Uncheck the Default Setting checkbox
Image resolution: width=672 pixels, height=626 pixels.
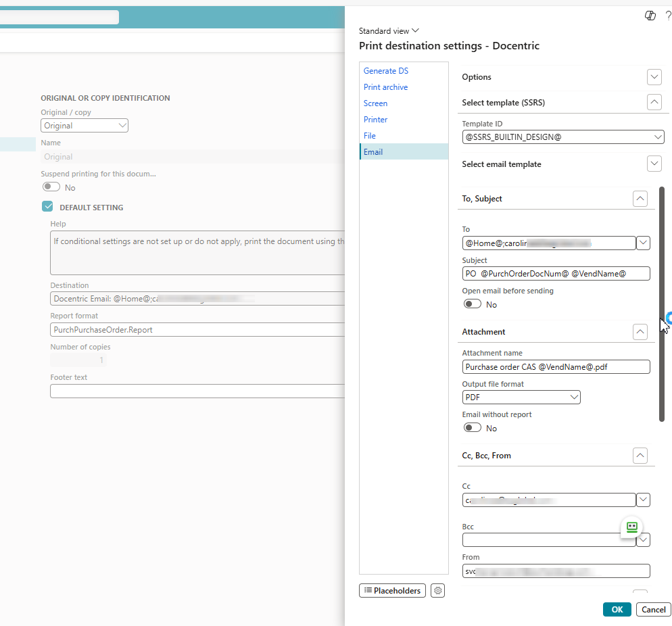tap(47, 207)
